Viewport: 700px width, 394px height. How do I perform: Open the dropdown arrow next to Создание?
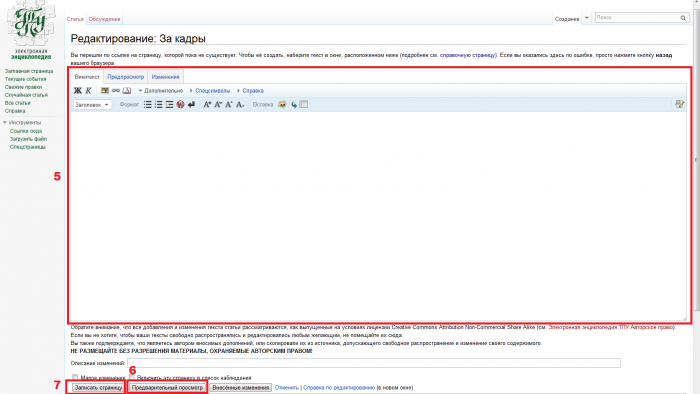[x=587, y=18]
